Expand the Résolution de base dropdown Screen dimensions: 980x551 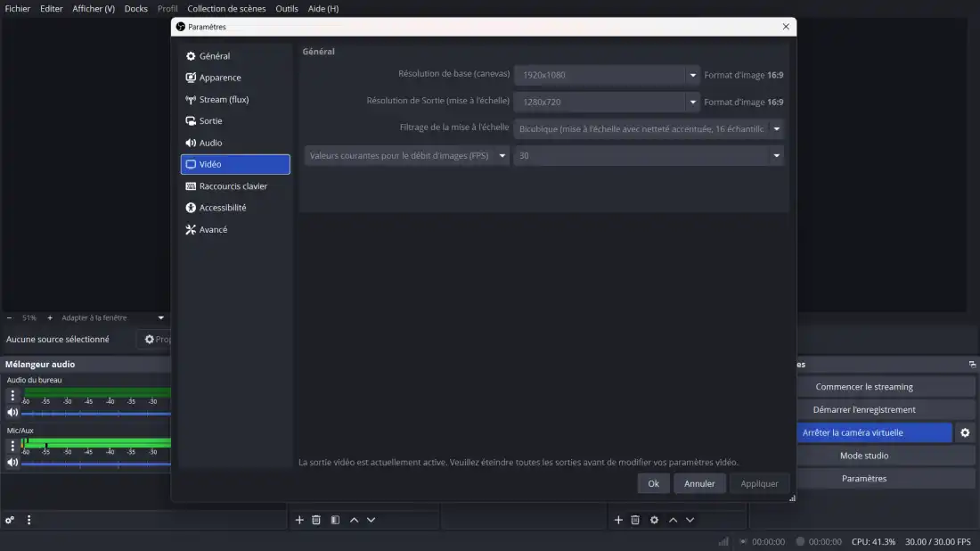(692, 76)
